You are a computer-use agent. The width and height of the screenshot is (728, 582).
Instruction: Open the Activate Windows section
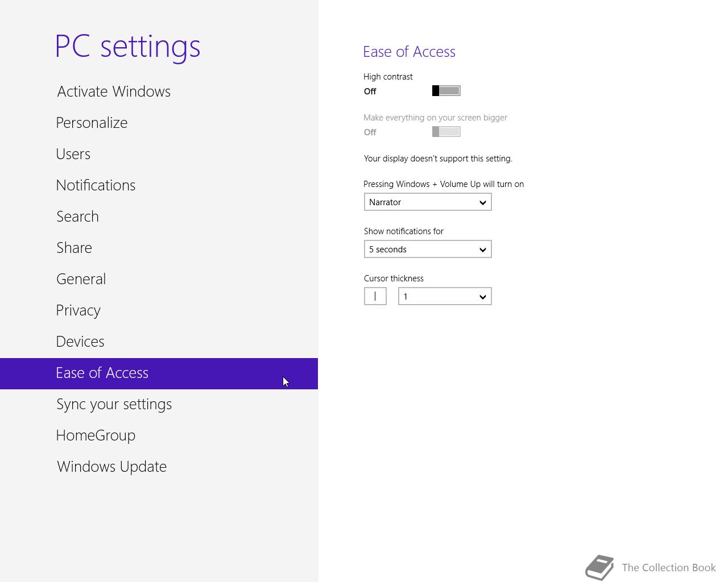pyautogui.click(x=159, y=92)
